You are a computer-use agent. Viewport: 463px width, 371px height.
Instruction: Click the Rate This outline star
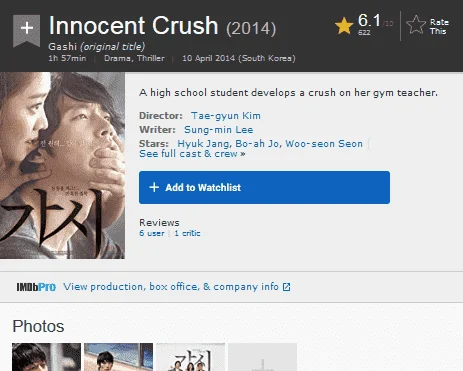[416, 25]
